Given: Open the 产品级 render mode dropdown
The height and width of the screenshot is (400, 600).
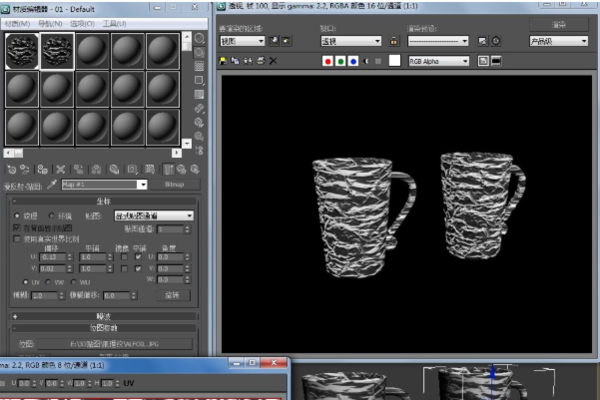Looking at the screenshot, I should 558,41.
